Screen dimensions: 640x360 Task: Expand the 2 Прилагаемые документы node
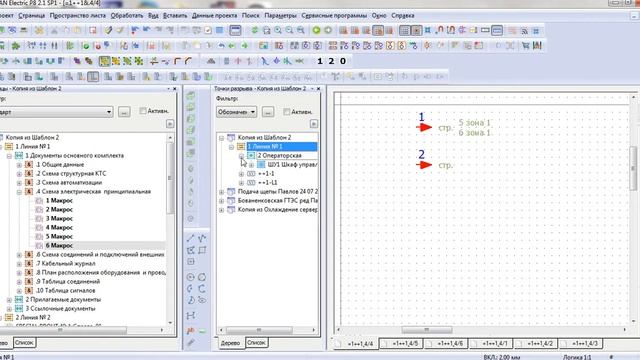pyautogui.click(x=9, y=300)
